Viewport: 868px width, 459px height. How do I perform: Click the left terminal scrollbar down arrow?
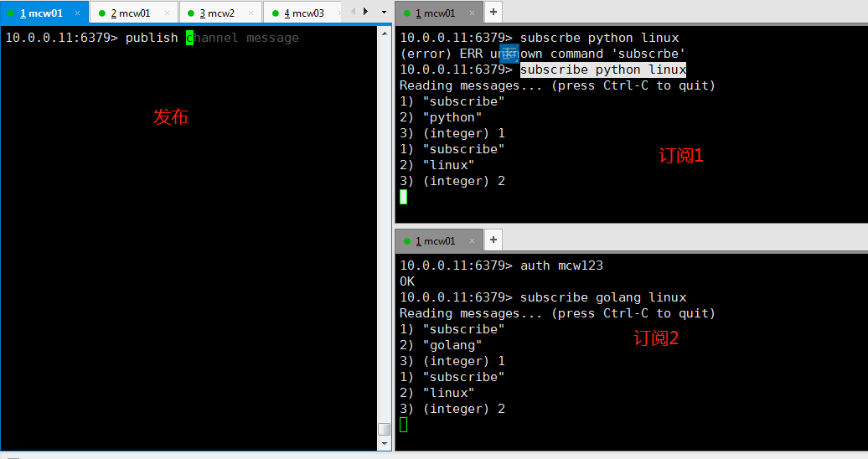click(x=385, y=443)
